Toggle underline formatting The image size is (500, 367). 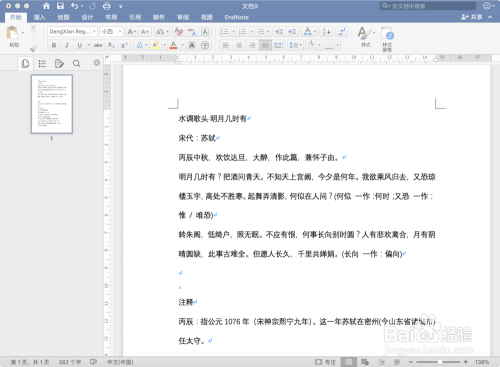click(x=79, y=45)
